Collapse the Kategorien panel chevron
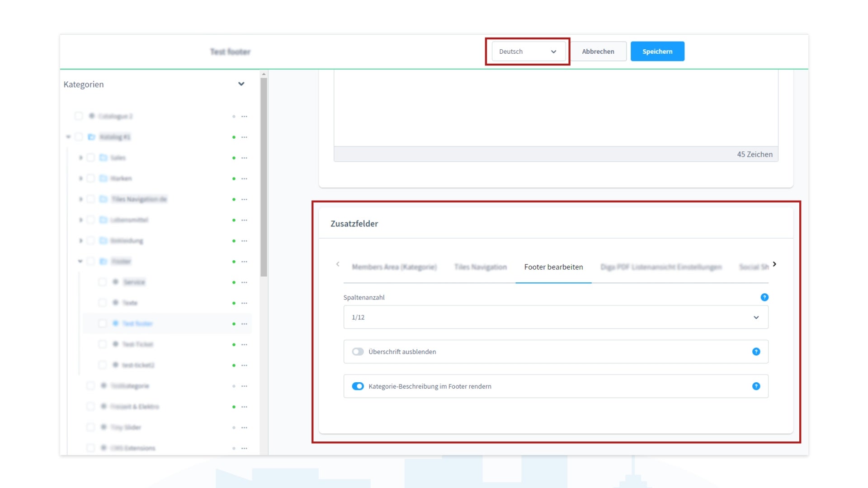The image size is (868, 488). tap(241, 84)
